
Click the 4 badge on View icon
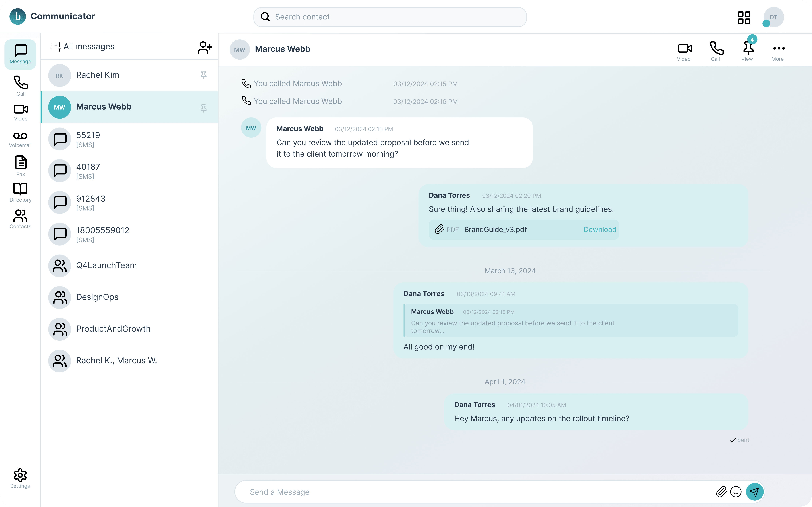pos(752,40)
